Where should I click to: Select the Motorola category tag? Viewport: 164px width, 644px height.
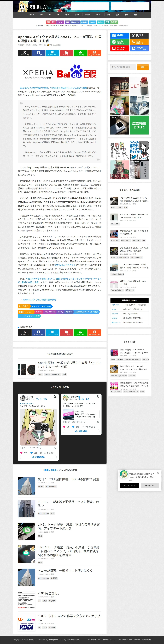pos(75,22)
